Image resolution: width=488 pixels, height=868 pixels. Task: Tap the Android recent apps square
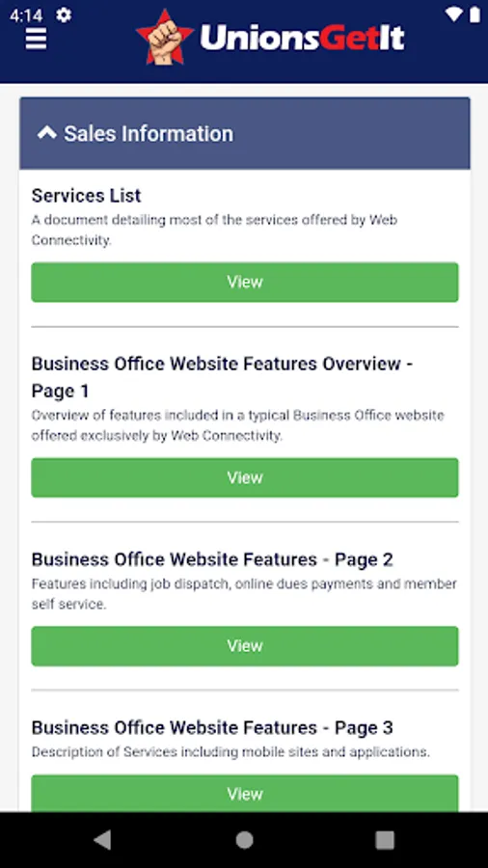pyautogui.click(x=385, y=840)
